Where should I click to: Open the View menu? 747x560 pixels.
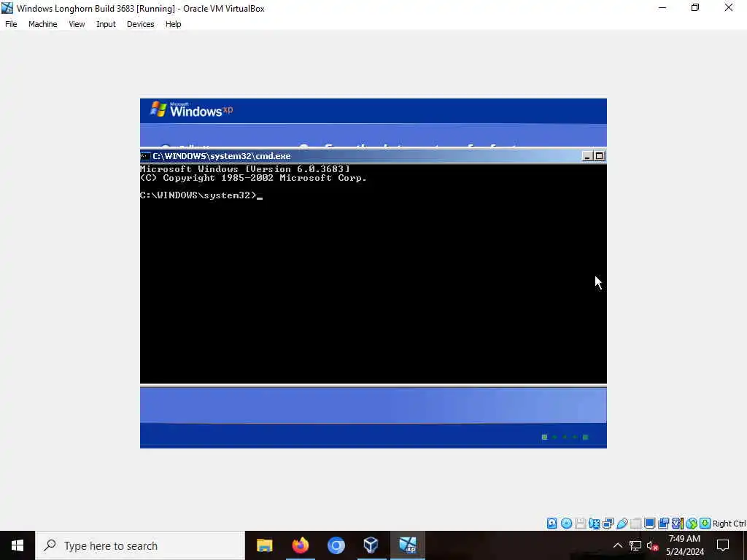77,24
